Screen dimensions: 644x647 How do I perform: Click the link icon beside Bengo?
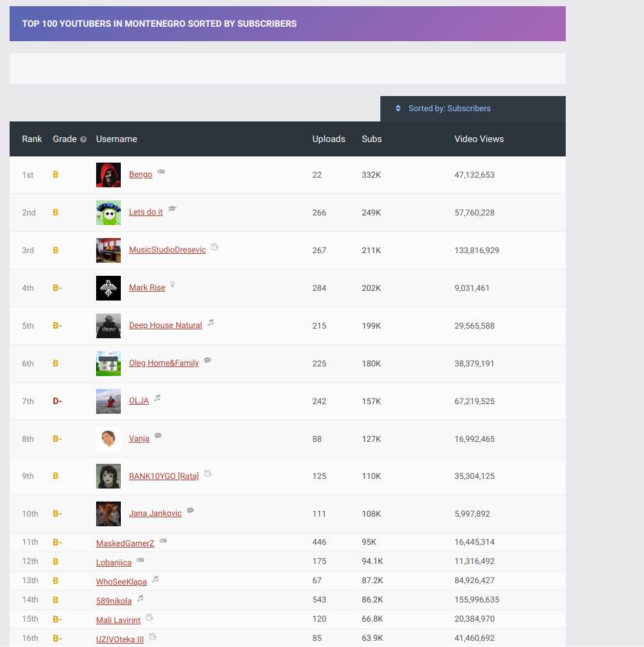161,173
